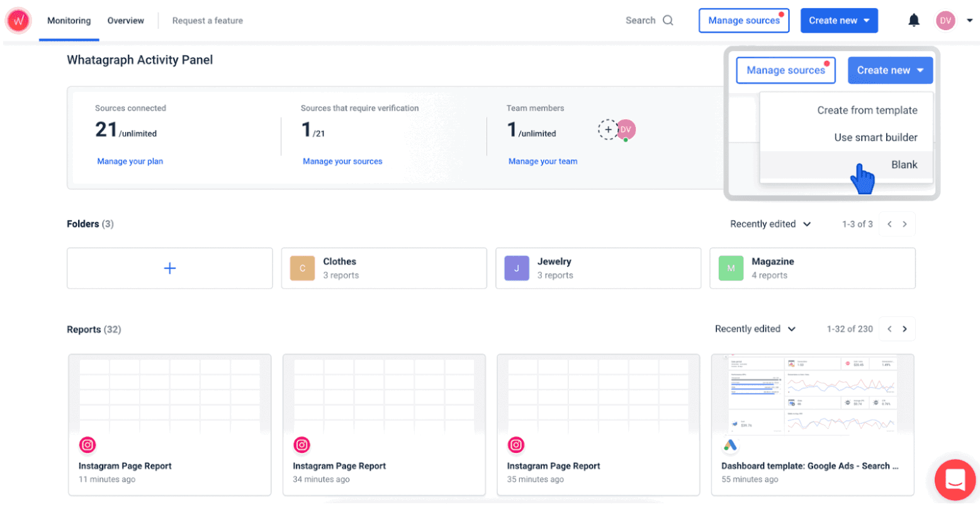The width and height of the screenshot is (980, 529).
Task: Select Blank from the create menu
Action: pyautogui.click(x=904, y=165)
